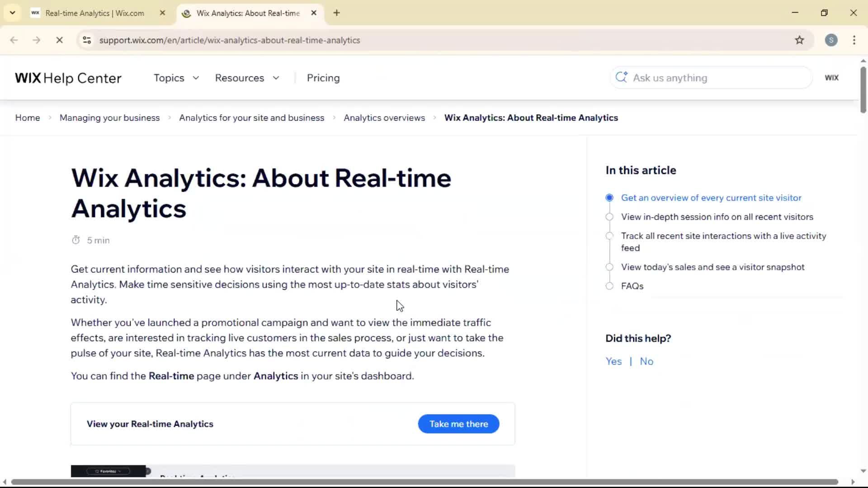Bookmark this page with star icon

(799, 40)
